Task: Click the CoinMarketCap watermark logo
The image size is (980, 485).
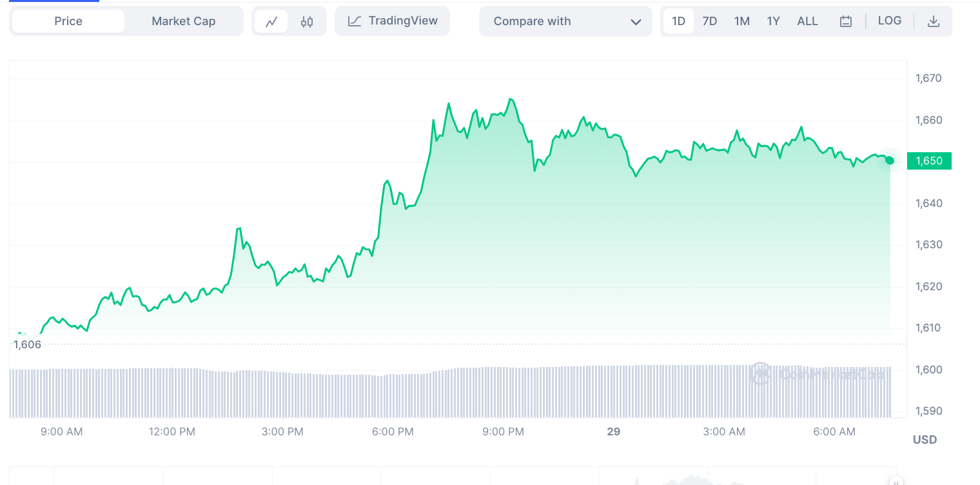Action: pyautogui.click(x=761, y=373)
